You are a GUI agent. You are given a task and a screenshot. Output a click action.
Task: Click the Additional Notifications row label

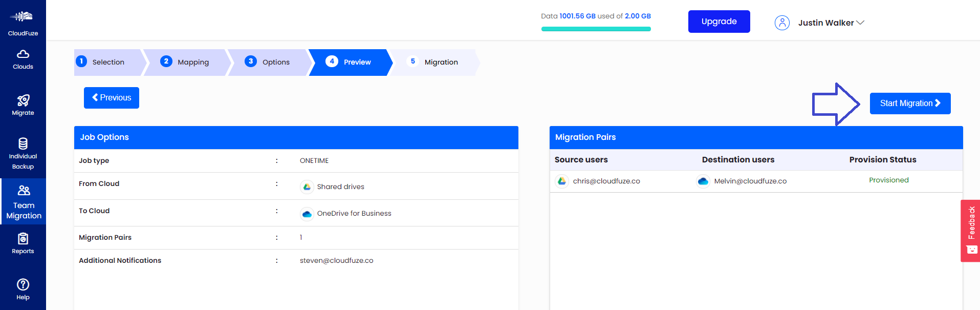click(x=120, y=260)
